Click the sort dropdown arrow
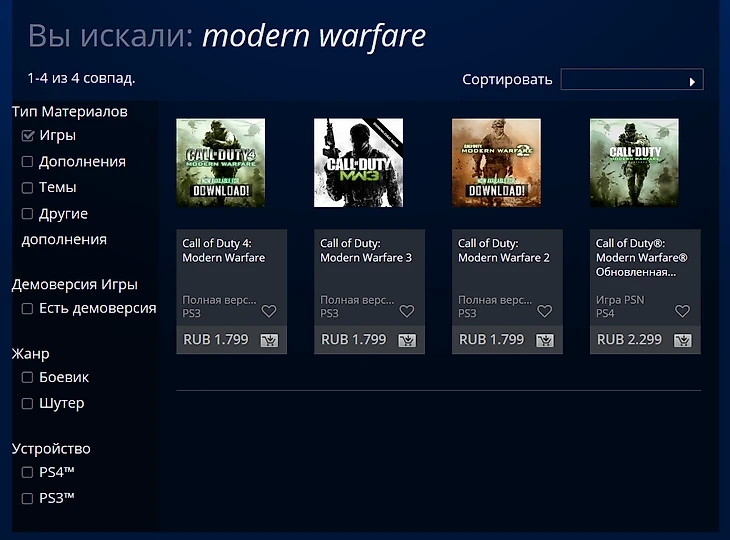The height and width of the screenshot is (540, 730). [x=692, y=82]
